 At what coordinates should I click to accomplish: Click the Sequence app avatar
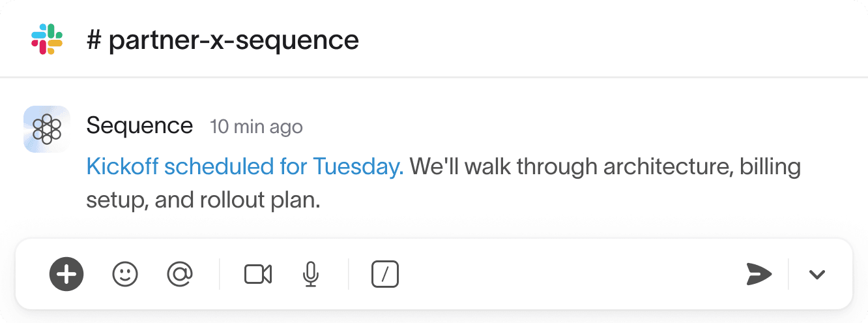[47, 129]
